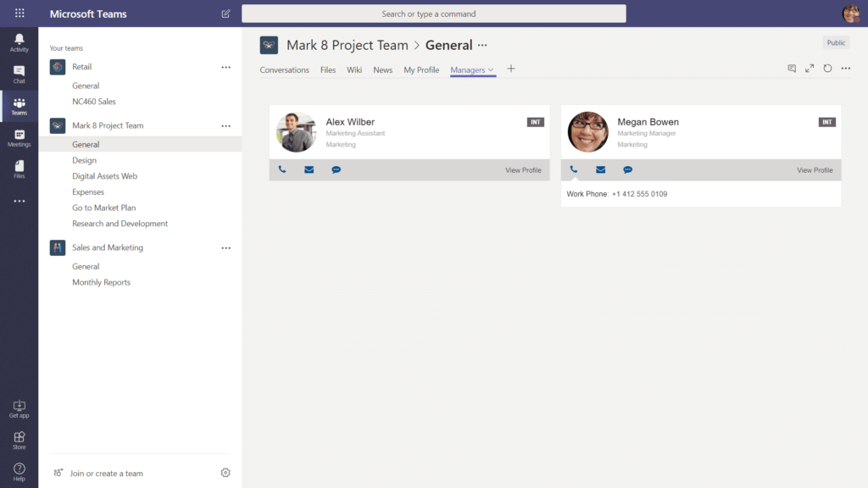
Task: Click Join or create a team
Action: coord(106,473)
